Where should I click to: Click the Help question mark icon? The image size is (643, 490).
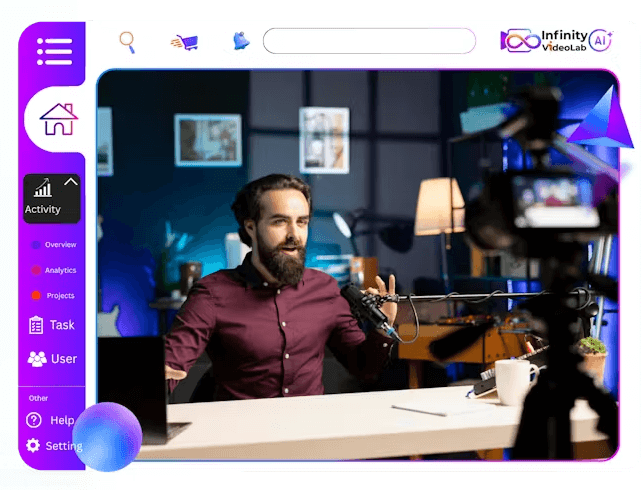tap(34, 420)
